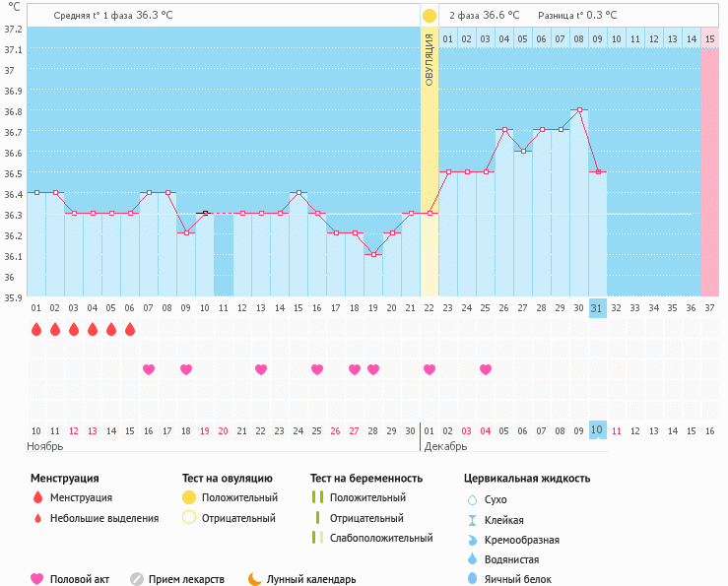Click the Клейкая cervical fluid icon
Screen dimensions: 728x586
pos(472,520)
